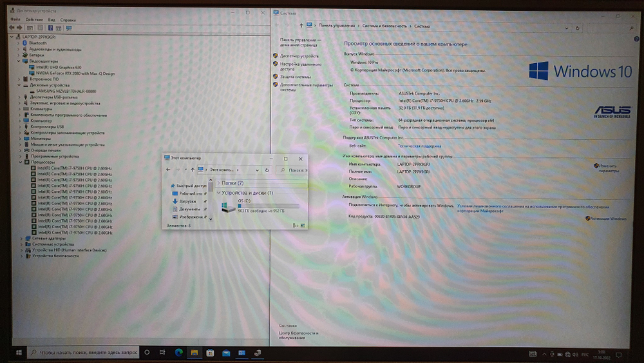Collapse the Устройства и диски (1) group
Viewport: 644px width, 363px height.
point(218,193)
